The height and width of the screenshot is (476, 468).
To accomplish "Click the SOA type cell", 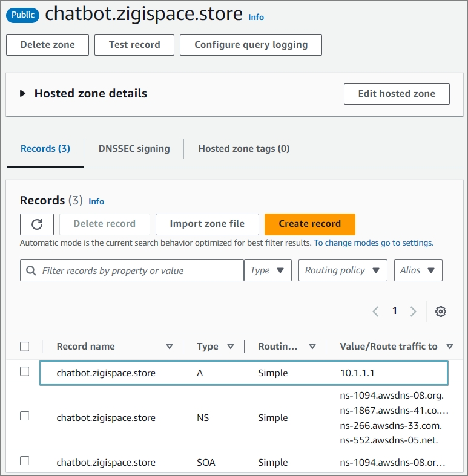I will pyautogui.click(x=206, y=462).
